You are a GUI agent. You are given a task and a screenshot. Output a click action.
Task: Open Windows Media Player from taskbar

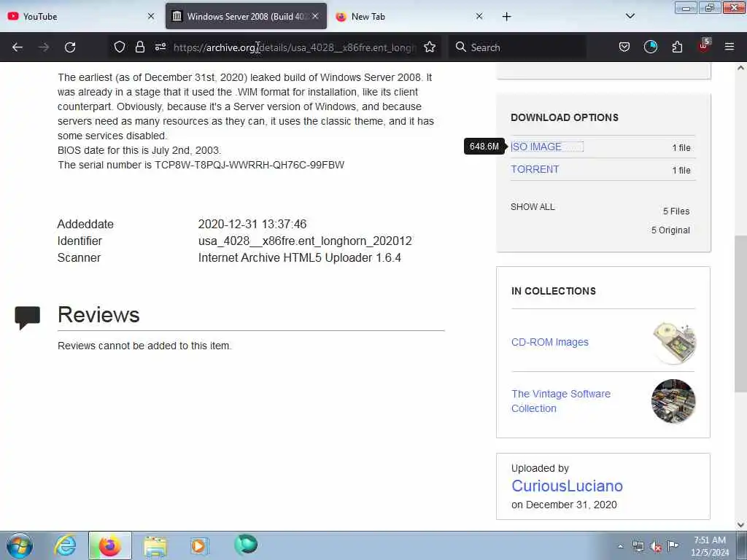click(x=199, y=545)
